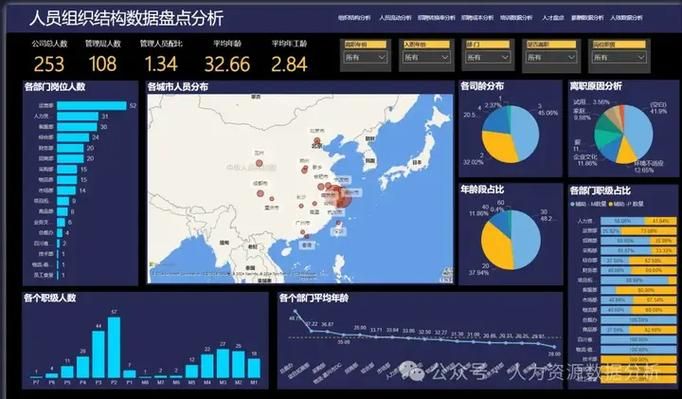Toggle the M数量 legend marker
This screenshot has height=399, width=682.
pyautogui.click(x=572, y=204)
